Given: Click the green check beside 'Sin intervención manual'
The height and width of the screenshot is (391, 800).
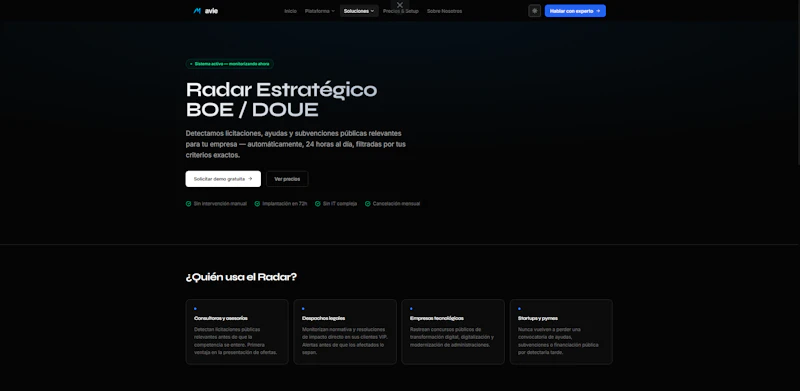Looking at the screenshot, I should 188,204.
